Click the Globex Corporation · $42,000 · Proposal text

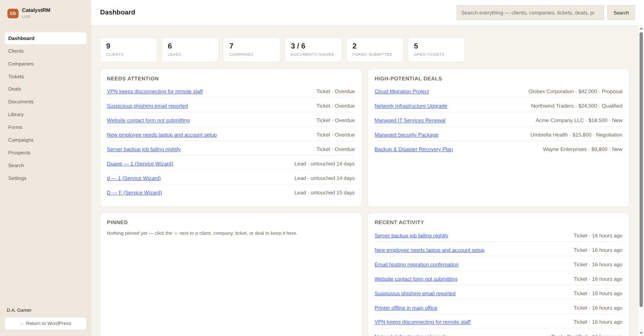click(x=575, y=91)
